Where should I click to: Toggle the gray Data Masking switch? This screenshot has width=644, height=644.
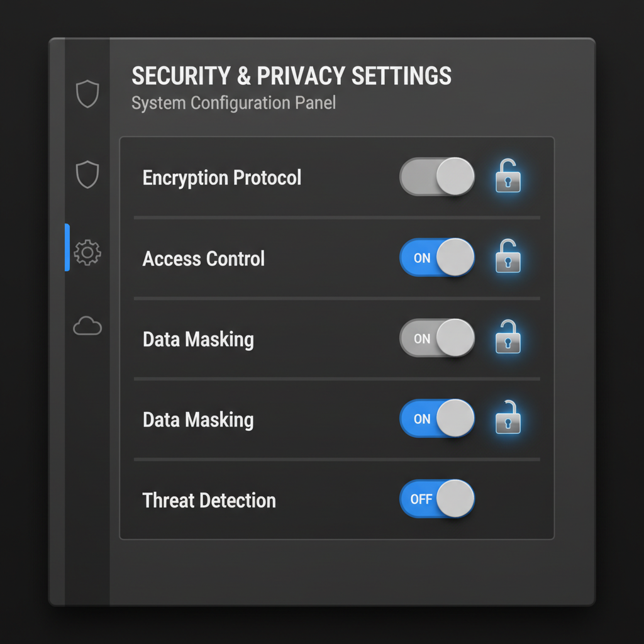(x=437, y=338)
